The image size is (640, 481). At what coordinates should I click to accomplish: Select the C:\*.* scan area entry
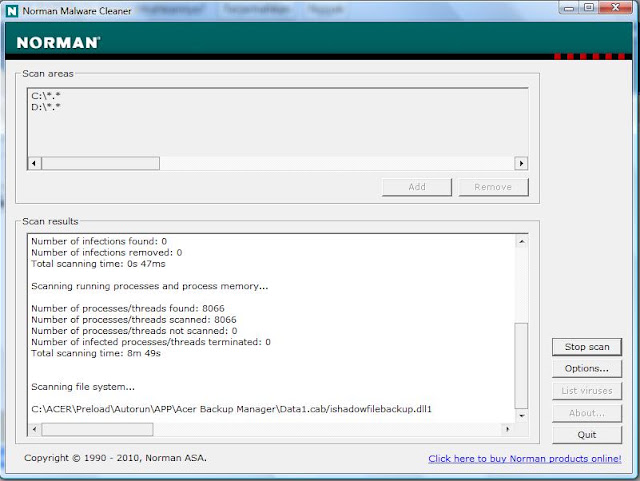(46, 96)
